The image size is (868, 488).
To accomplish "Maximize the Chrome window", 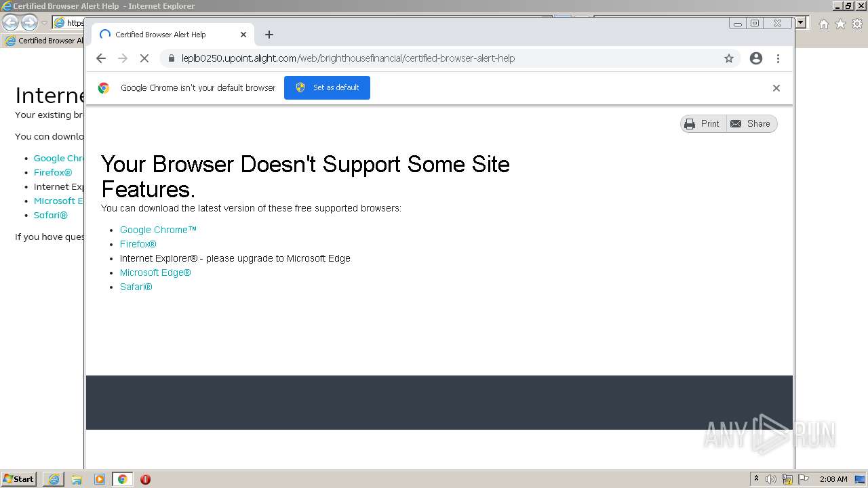I will tap(755, 23).
